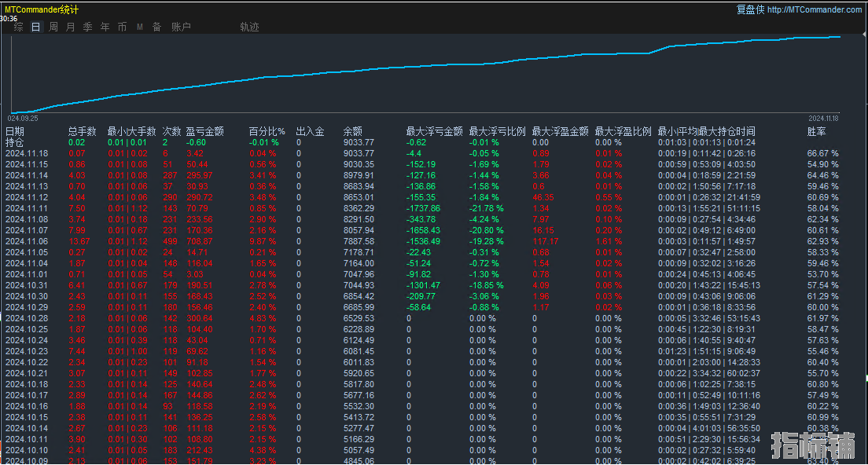Click the 日期 column header
The height and width of the screenshot is (465, 868).
coord(15,132)
